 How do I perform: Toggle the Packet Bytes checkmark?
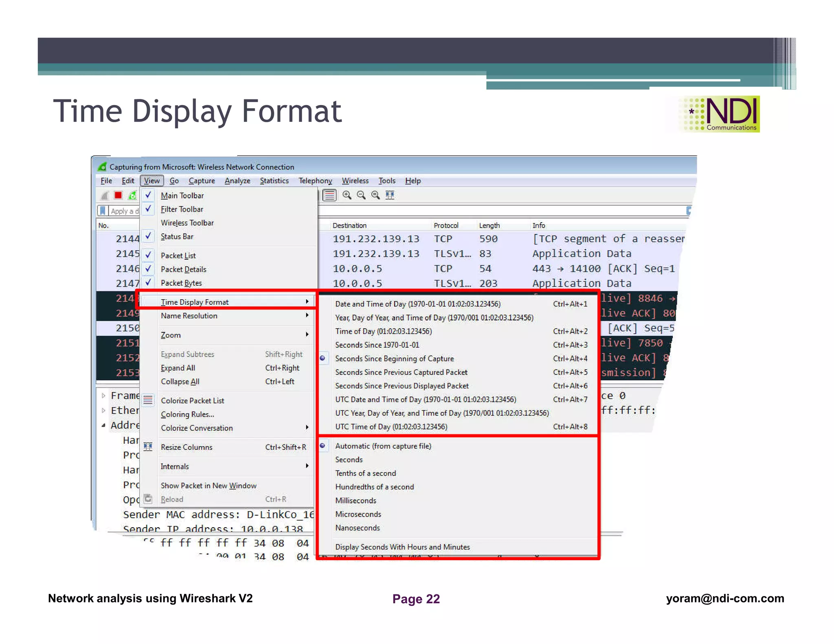[x=149, y=283]
